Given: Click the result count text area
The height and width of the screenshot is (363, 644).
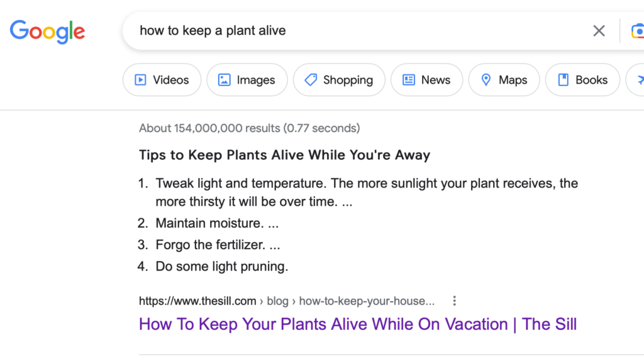Looking at the screenshot, I should point(249,128).
